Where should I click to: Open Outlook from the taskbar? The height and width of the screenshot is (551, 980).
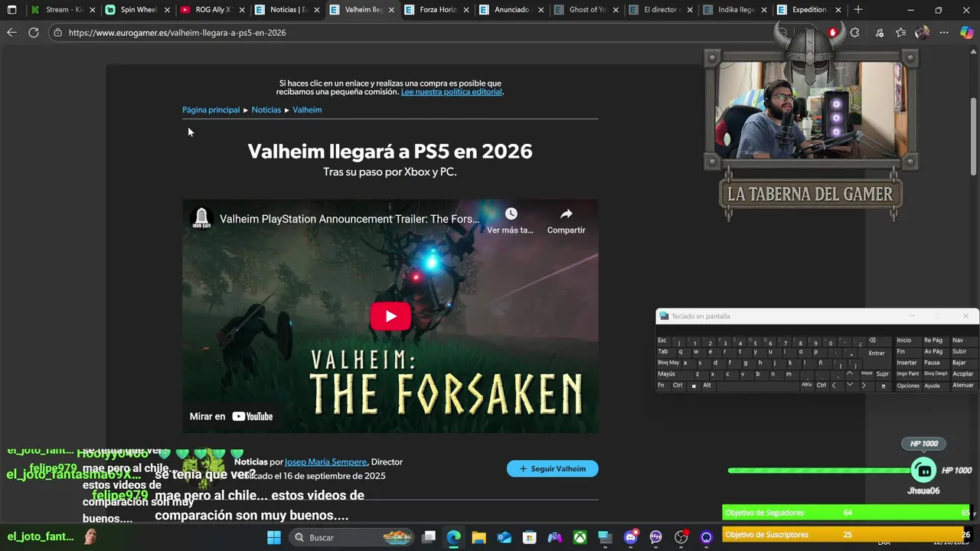click(x=504, y=537)
